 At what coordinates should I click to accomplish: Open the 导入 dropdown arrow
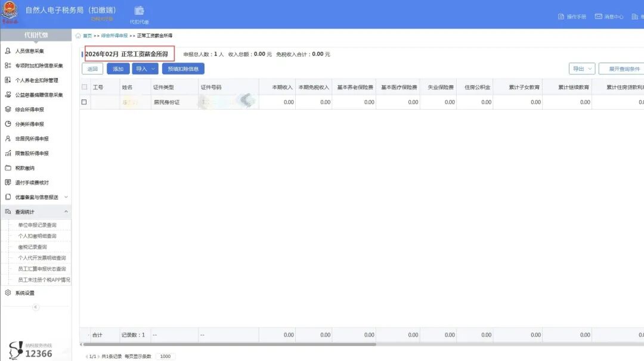(x=153, y=69)
